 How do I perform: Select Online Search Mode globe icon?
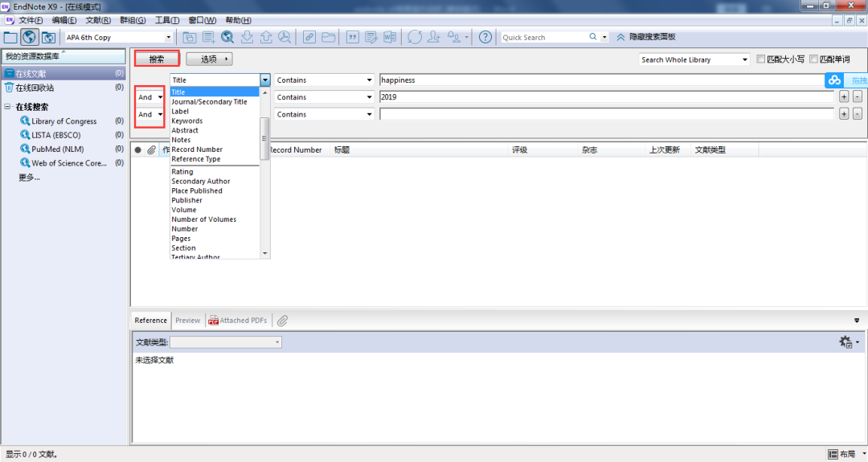point(30,37)
